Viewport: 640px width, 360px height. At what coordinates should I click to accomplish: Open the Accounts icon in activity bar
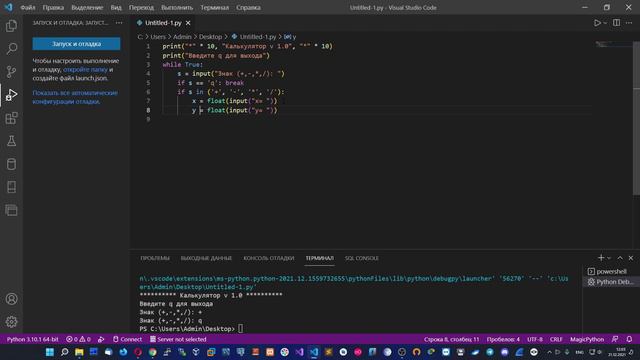tap(11, 299)
